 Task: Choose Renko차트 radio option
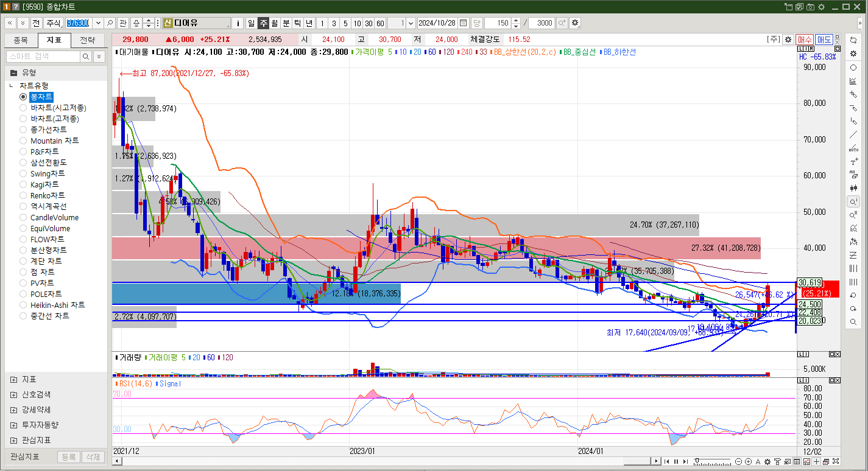pos(23,195)
